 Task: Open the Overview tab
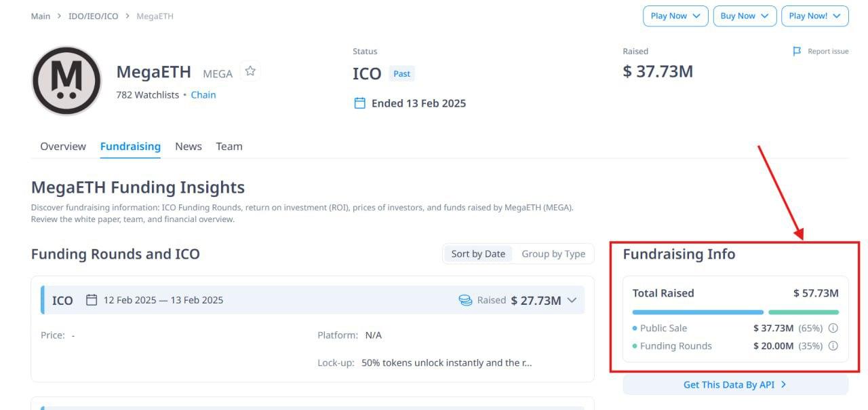coord(63,147)
